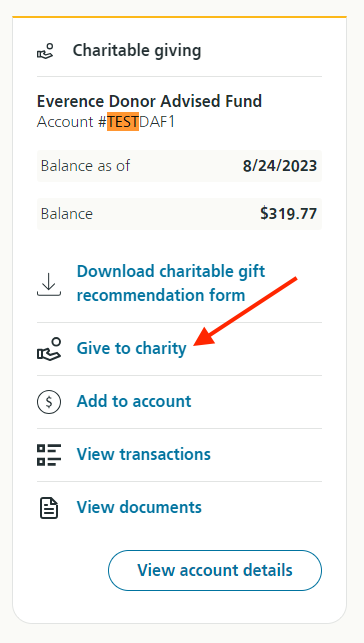Click the Charitable giving heading text

[137, 50]
